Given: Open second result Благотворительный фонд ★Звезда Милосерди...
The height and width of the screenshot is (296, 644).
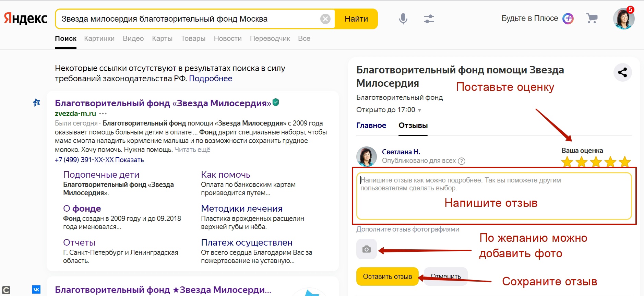Looking at the screenshot, I should click(x=163, y=290).
